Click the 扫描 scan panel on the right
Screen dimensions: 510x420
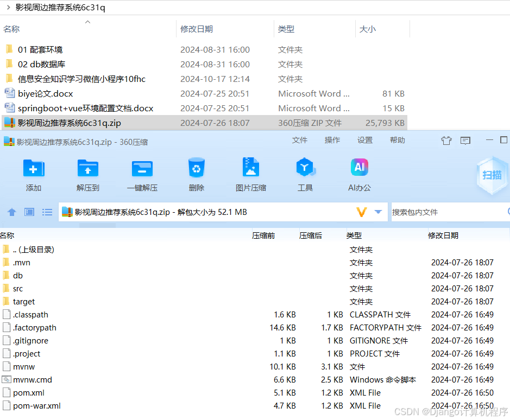[492, 175]
